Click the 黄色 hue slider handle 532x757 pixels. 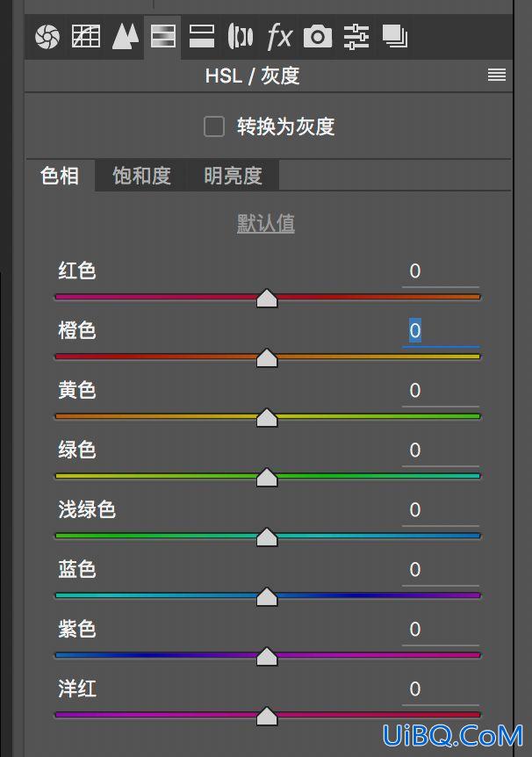[267, 418]
